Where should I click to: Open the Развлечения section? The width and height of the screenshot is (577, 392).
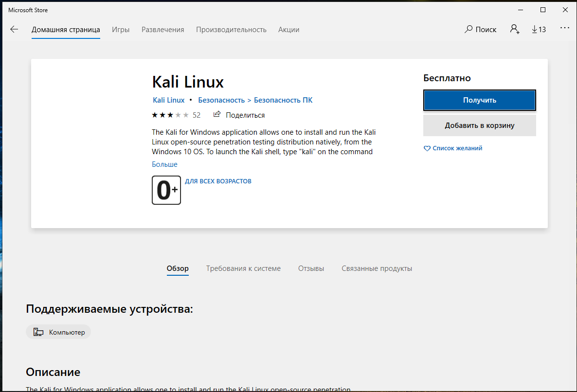[x=162, y=29]
